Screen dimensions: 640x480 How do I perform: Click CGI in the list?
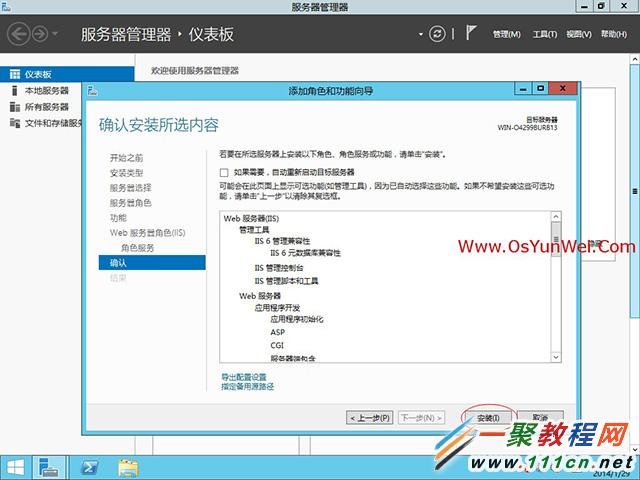click(277, 345)
